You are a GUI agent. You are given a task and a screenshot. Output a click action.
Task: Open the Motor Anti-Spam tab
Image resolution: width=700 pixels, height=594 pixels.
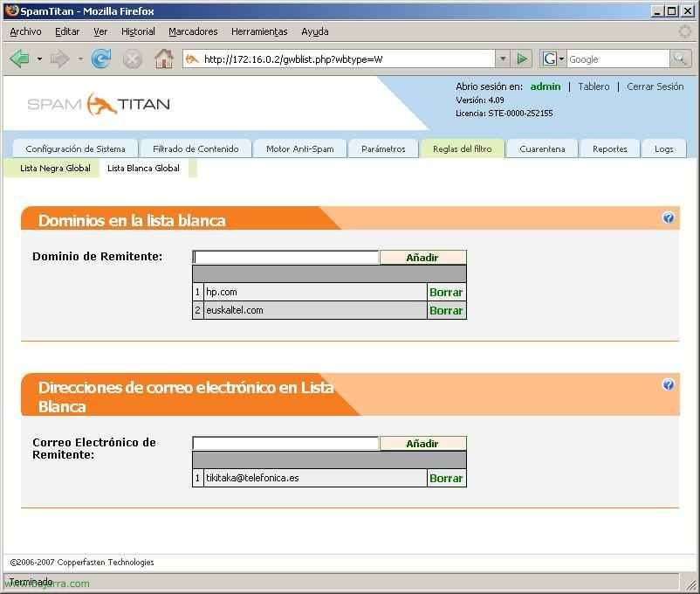pyautogui.click(x=300, y=148)
